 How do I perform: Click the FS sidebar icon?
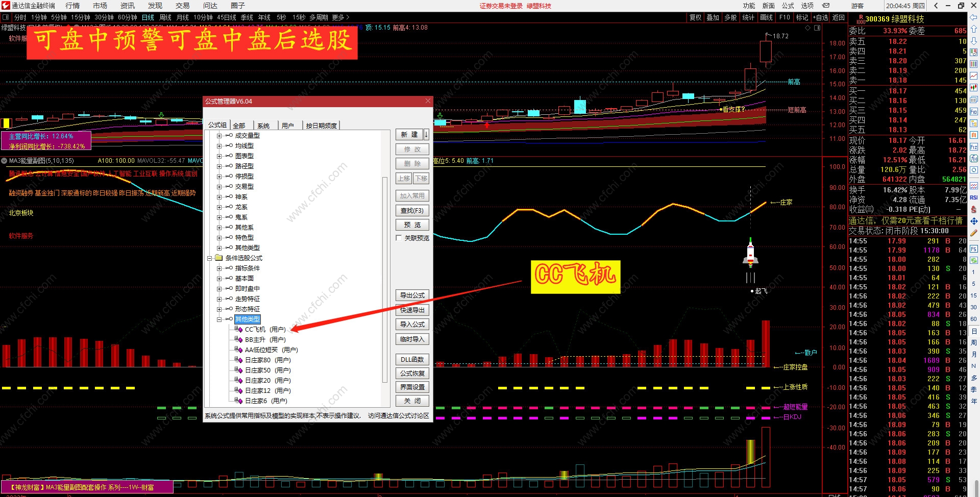click(973, 249)
